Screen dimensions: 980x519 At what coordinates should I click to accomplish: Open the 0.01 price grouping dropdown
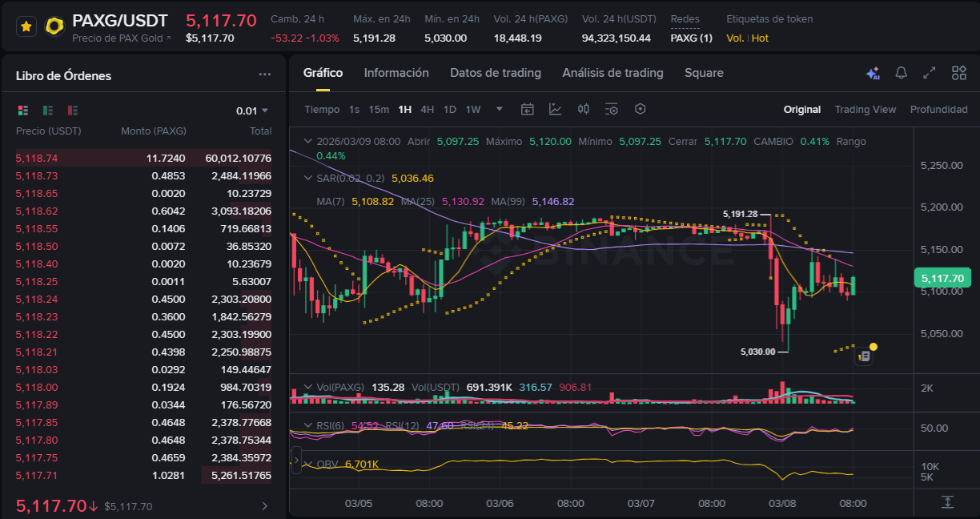(x=252, y=111)
